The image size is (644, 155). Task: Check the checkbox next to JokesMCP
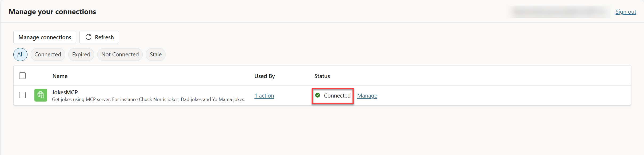click(22, 95)
